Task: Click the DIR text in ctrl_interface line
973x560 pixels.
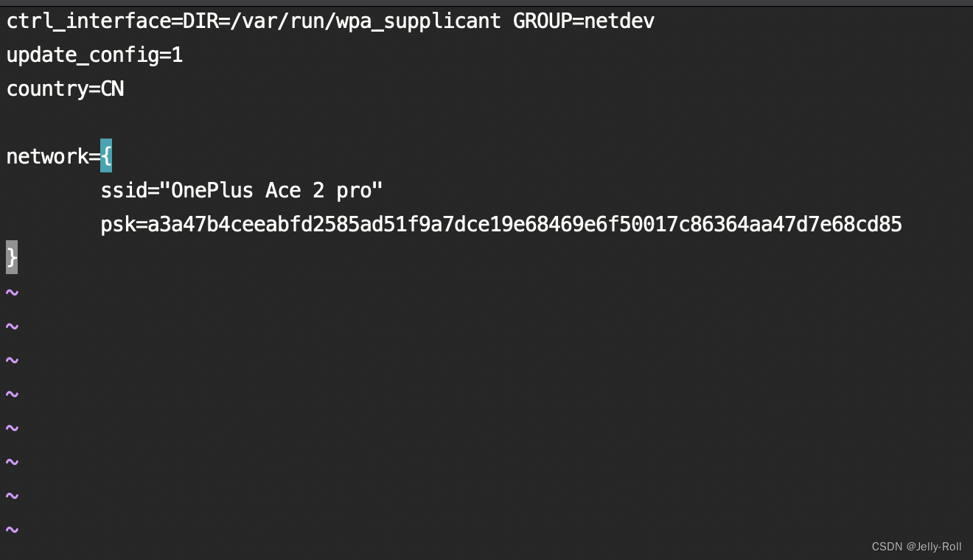Action: [200, 21]
